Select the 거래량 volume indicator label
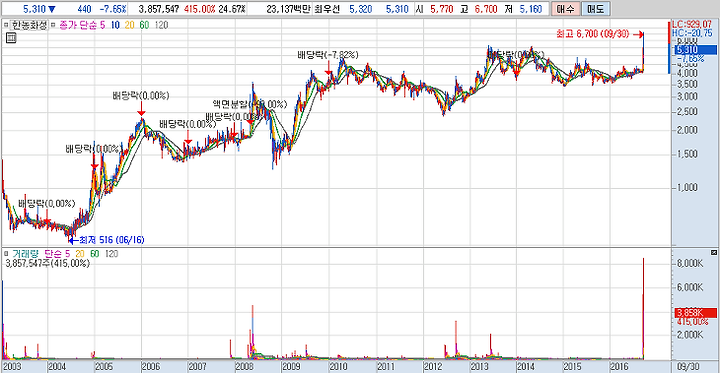Screen dimensions: 720x373 pos(26,254)
